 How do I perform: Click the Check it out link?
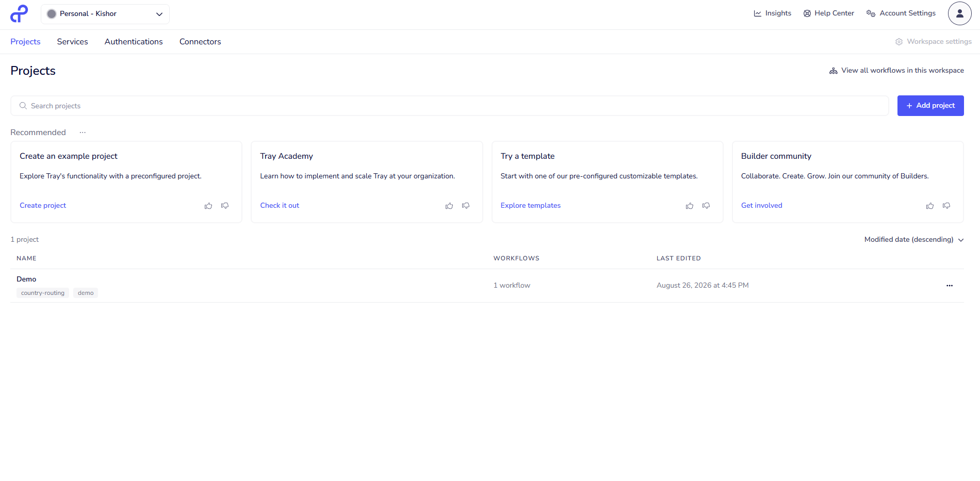tap(280, 206)
